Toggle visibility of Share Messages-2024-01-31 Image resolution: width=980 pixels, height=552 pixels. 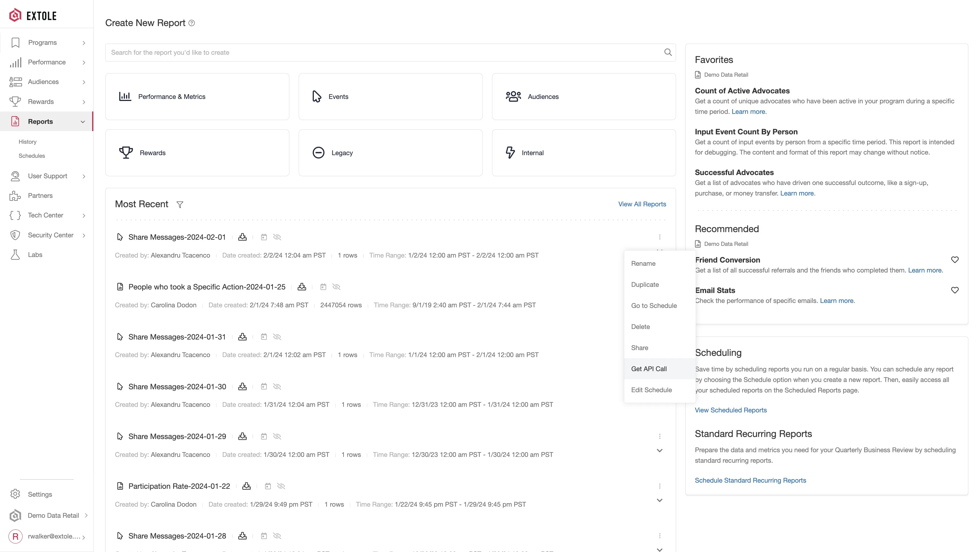point(277,337)
